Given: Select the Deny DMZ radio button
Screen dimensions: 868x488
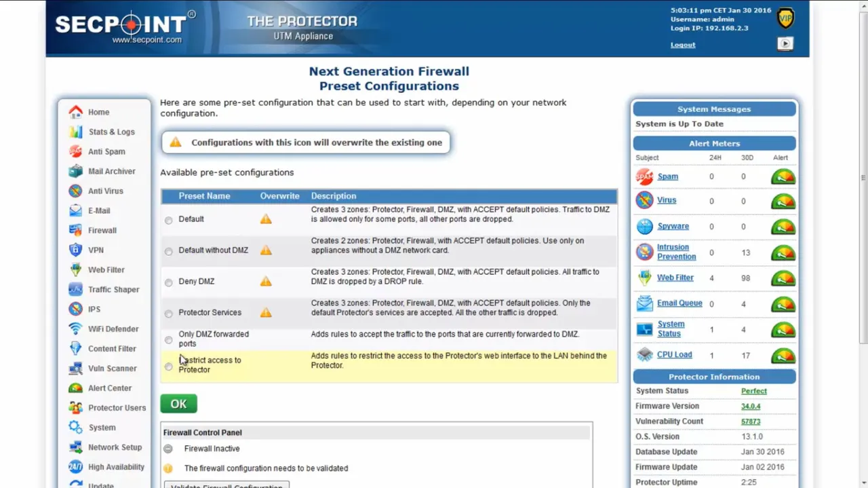Looking at the screenshot, I should 168,282.
